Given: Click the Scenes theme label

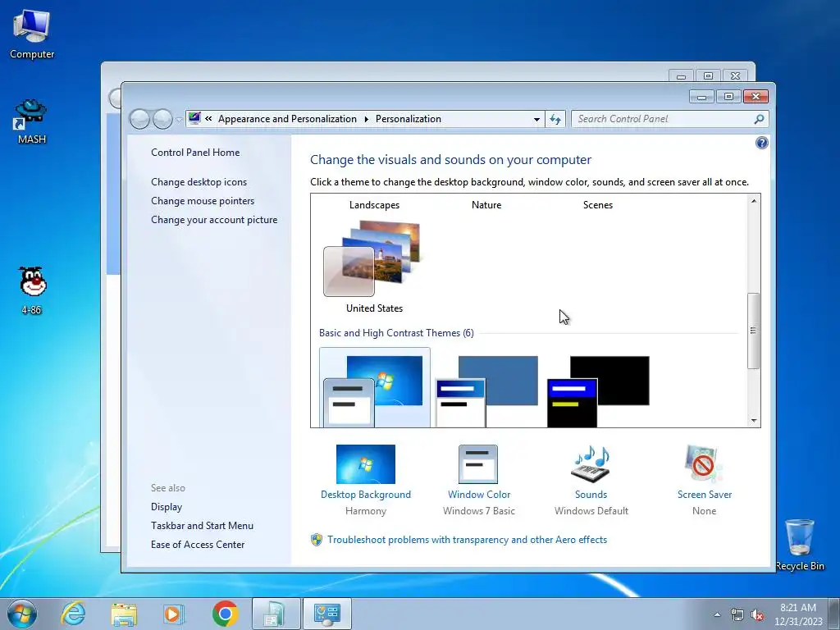Looking at the screenshot, I should tap(598, 204).
